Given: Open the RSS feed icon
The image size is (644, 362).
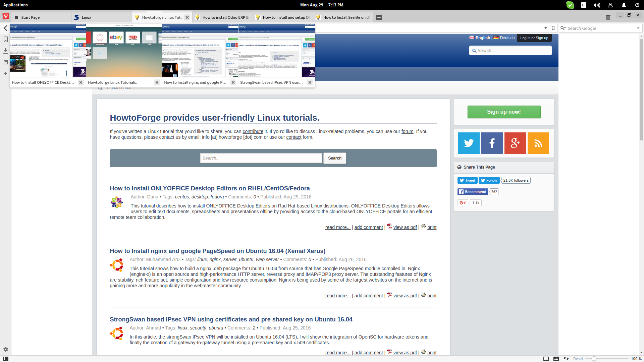Looking at the screenshot, I should [x=538, y=143].
